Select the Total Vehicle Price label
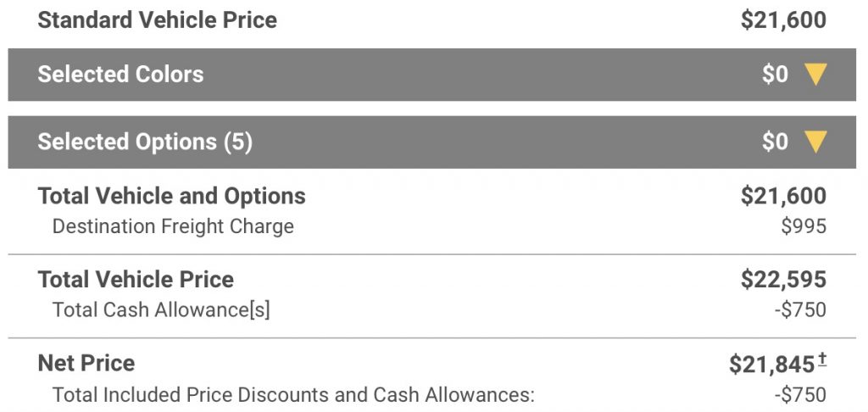This screenshot has height=412, width=868. click(136, 279)
